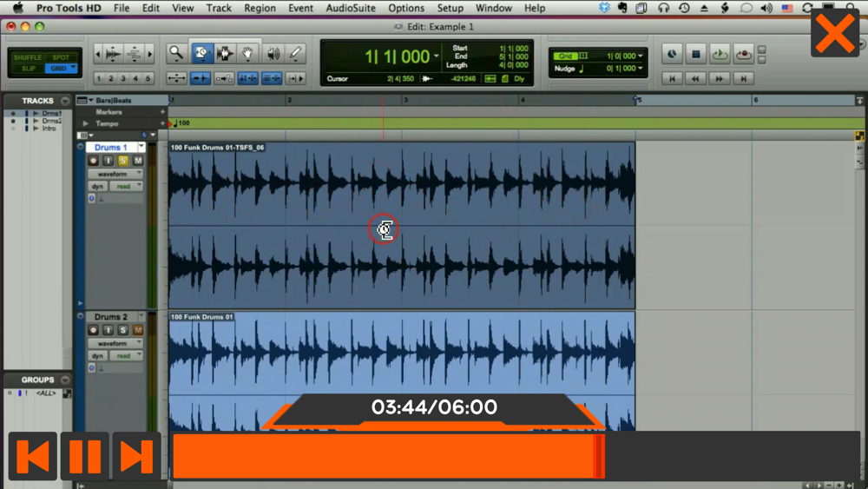This screenshot has width=868, height=489.
Task: Click the video progress bar
Action: pyautogui.click(x=516, y=456)
